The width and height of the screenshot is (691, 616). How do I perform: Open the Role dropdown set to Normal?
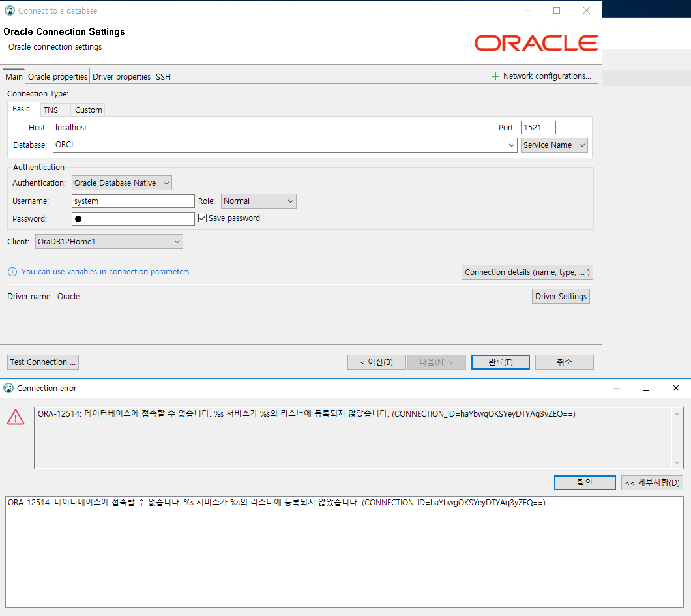click(259, 201)
